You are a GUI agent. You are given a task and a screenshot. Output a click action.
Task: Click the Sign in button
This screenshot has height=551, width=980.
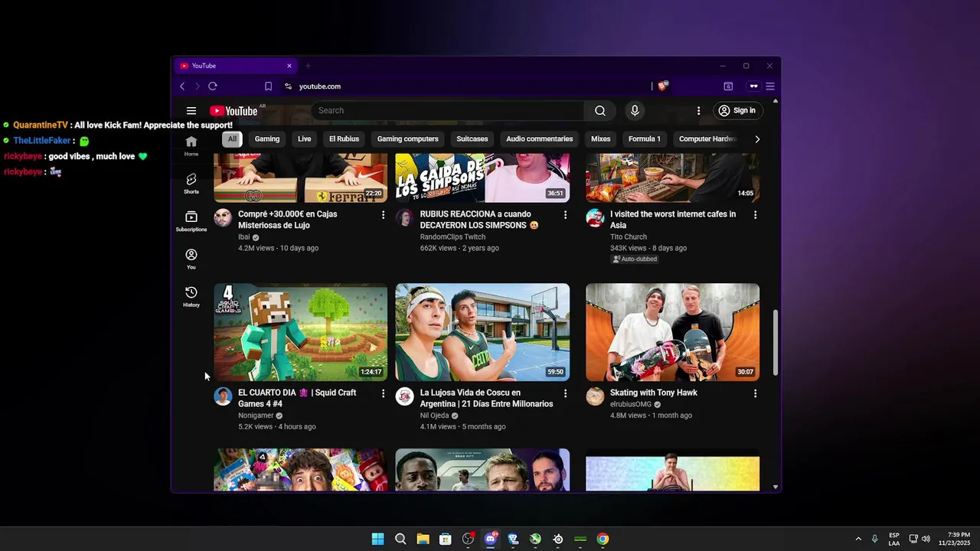pyautogui.click(x=737, y=111)
